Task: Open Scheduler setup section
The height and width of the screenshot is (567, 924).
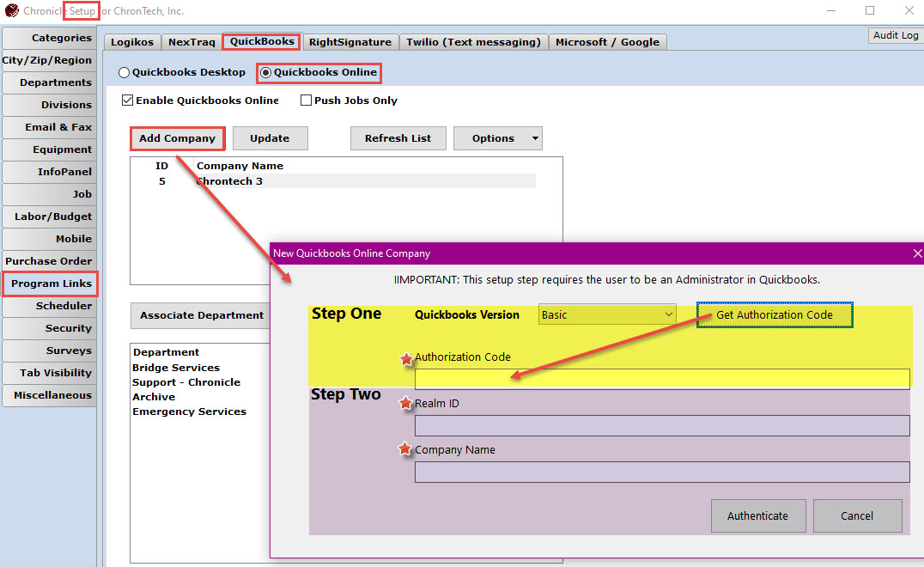Action: tap(50, 306)
